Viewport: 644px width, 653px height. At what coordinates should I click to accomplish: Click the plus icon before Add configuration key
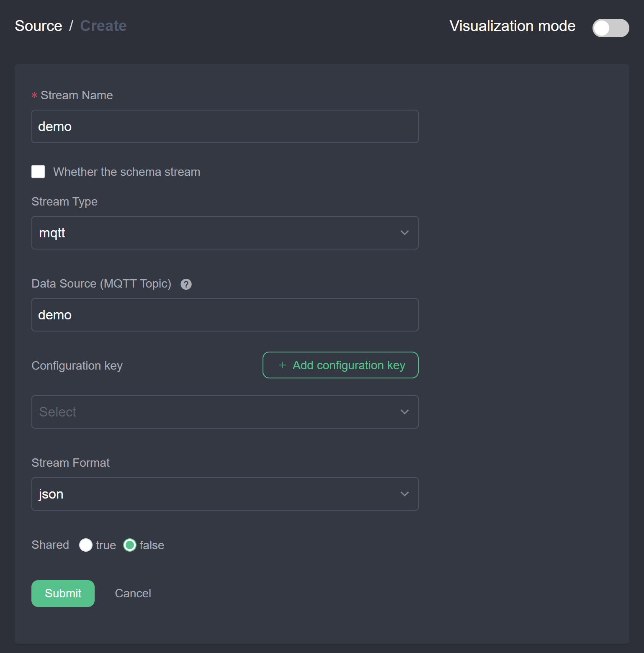pyautogui.click(x=283, y=365)
